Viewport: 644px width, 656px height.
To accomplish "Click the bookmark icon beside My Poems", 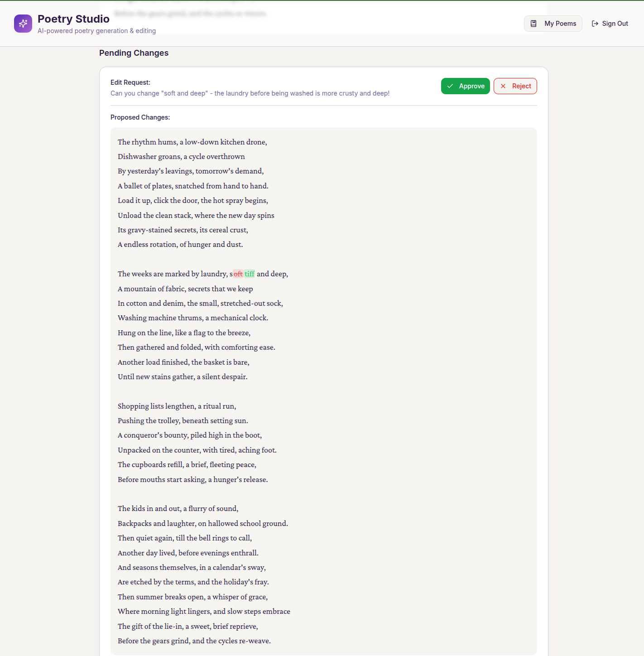I will 533,24.
